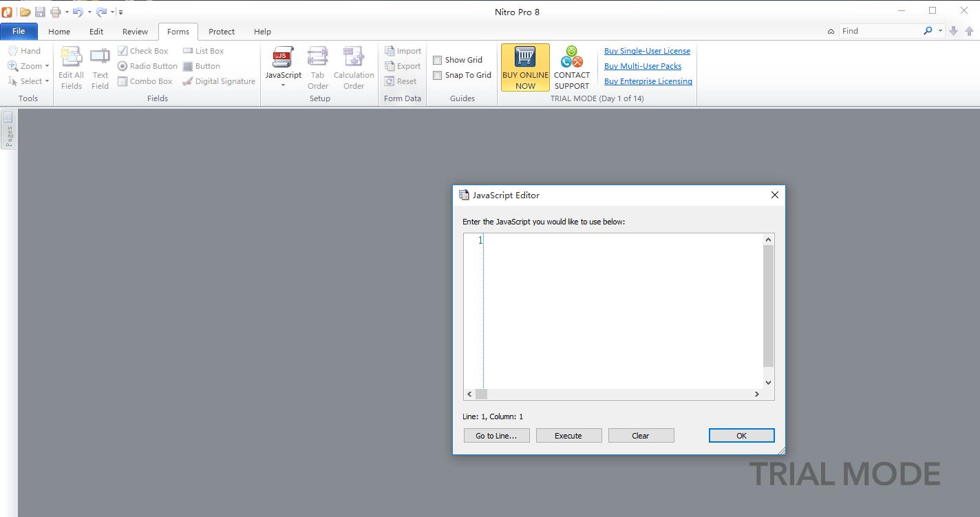980x517 pixels.
Task: Enable the Snap To Grid checkbox
Action: click(437, 75)
